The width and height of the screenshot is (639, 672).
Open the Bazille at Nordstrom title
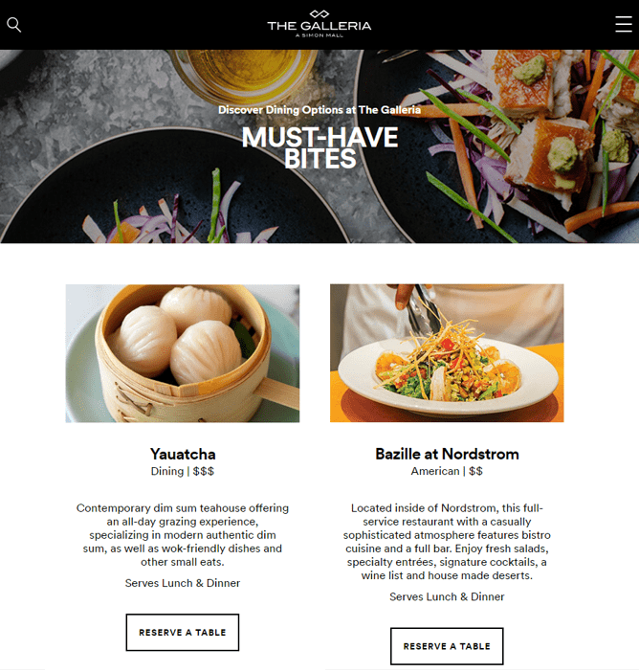coord(447,454)
